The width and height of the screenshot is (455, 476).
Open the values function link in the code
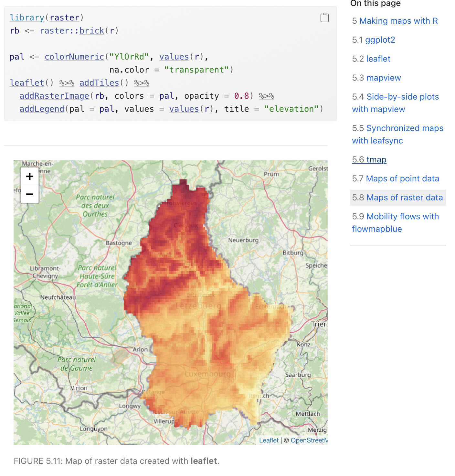pos(174,57)
